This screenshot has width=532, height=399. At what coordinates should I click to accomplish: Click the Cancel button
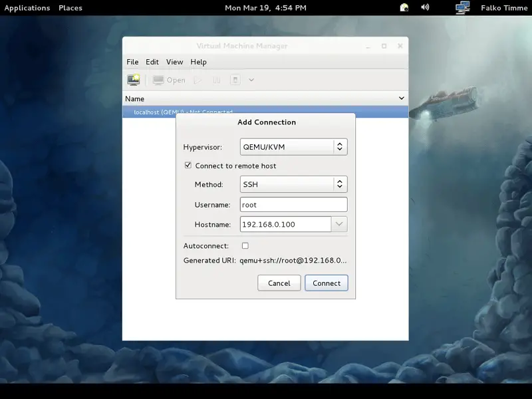coord(279,283)
